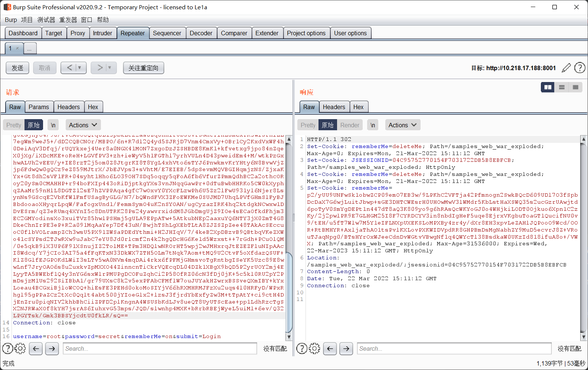Select top-bottom split layout icon

pyautogui.click(x=562, y=87)
